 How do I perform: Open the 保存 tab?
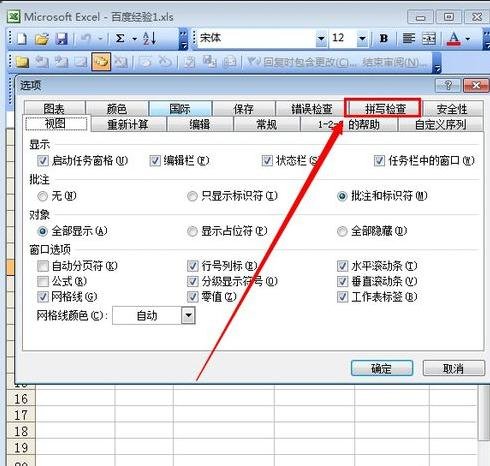(243, 109)
